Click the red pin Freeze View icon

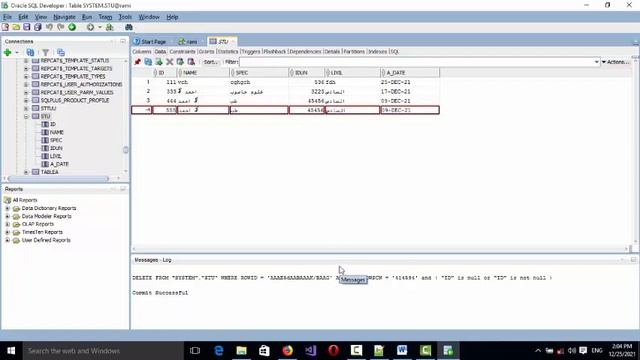click(138, 62)
